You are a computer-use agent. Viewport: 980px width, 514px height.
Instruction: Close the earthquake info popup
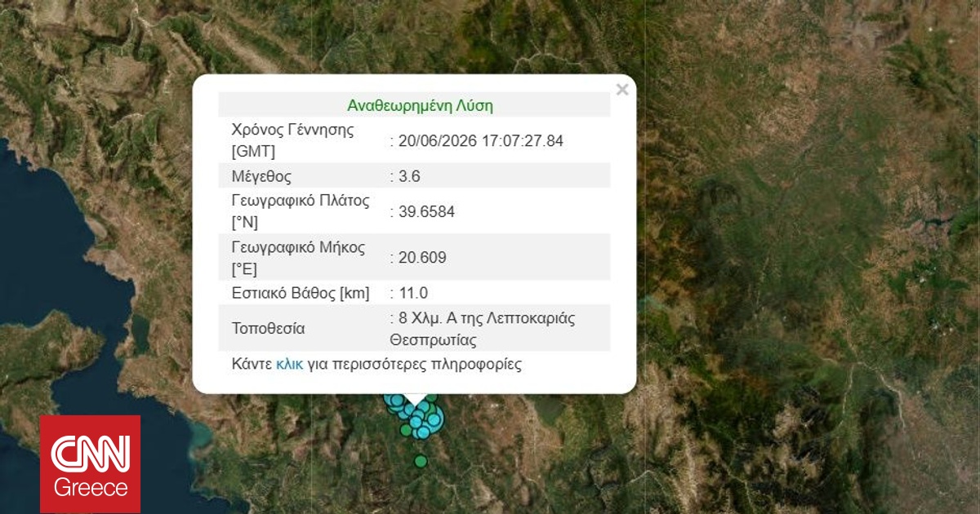tap(622, 90)
